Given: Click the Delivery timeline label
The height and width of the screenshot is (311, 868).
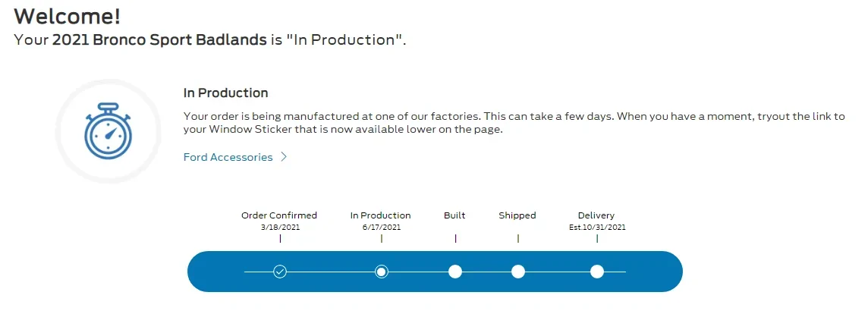Looking at the screenshot, I should point(596,215).
